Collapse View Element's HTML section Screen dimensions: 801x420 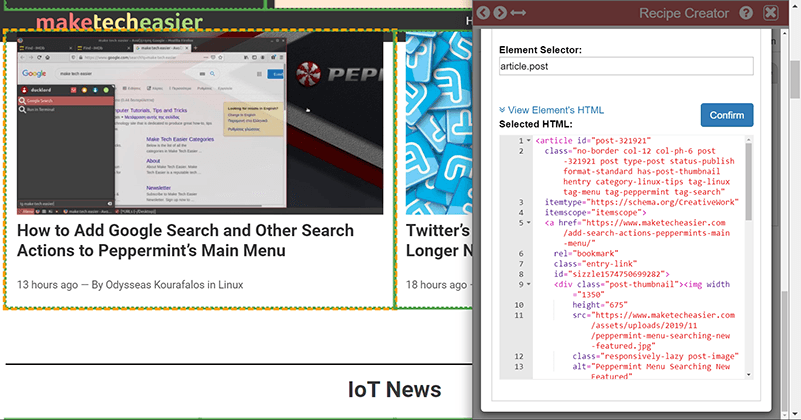click(x=551, y=110)
